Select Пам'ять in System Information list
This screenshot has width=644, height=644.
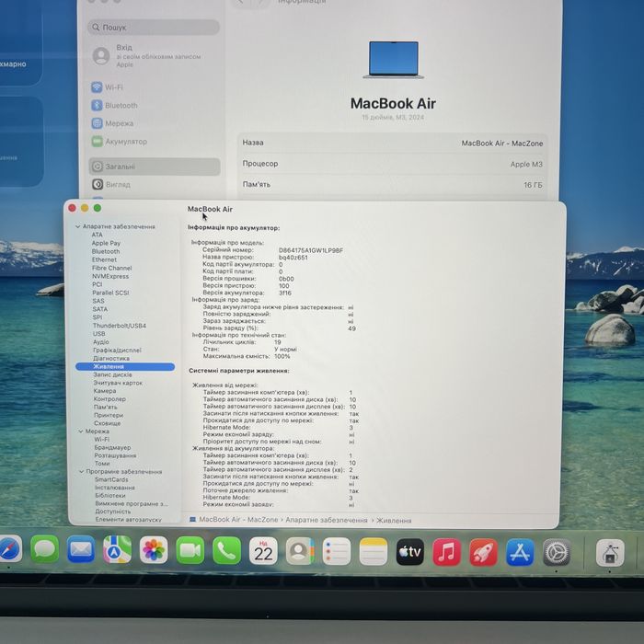pos(106,407)
